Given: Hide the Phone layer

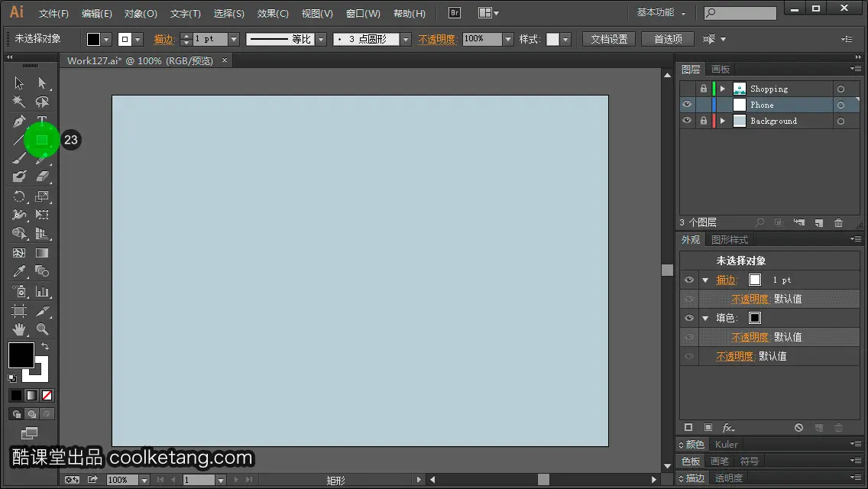Looking at the screenshot, I should 687,104.
